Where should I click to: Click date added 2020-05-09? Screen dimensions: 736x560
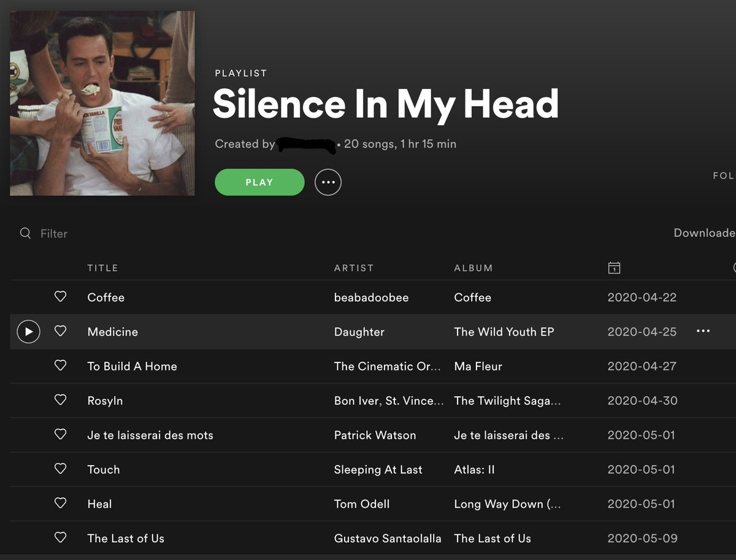point(642,538)
